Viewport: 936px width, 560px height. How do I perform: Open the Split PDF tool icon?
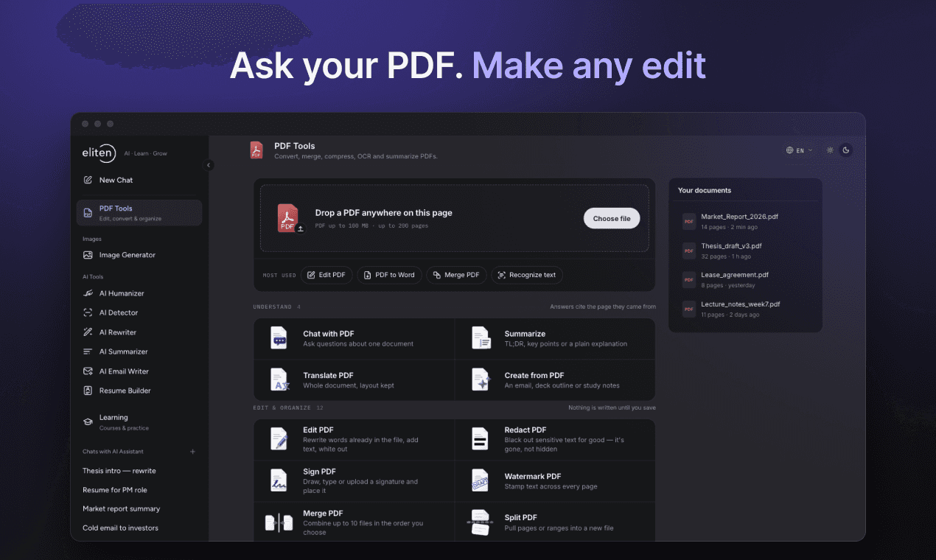point(481,522)
